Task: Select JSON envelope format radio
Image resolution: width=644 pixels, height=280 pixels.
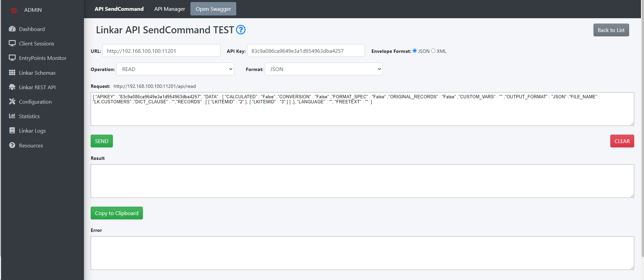Action: click(x=415, y=51)
